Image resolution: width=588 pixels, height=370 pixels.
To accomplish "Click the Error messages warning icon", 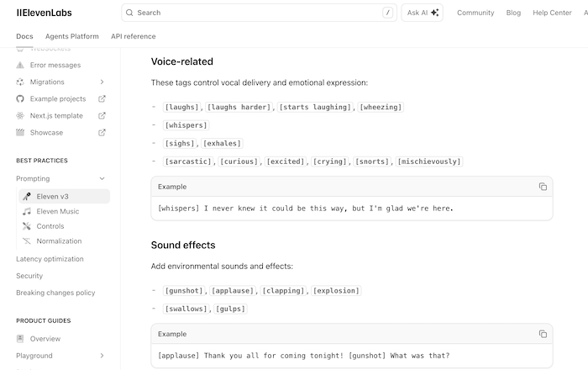I will [20, 65].
